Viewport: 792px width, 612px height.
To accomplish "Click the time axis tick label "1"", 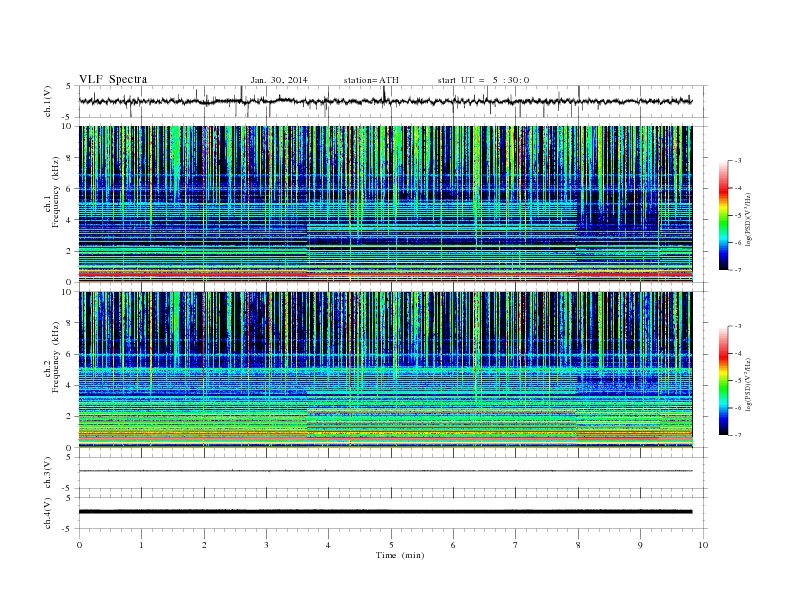I will pyautogui.click(x=141, y=545).
